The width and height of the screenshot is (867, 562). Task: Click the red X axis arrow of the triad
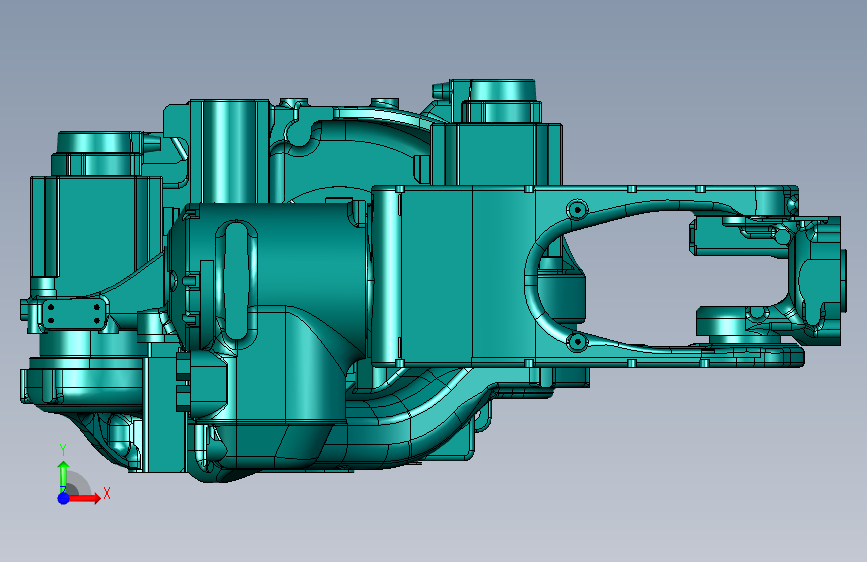[85, 498]
